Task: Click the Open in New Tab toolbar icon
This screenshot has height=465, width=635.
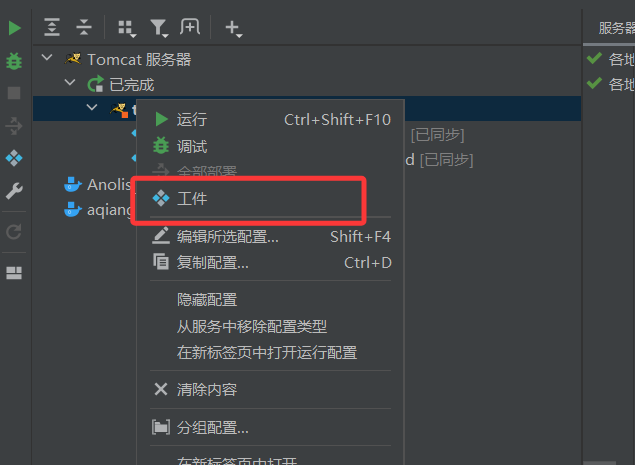Action: click(x=190, y=27)
